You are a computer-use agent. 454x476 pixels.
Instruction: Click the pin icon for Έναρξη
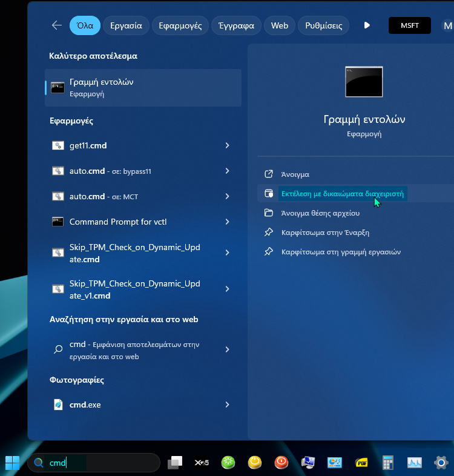coord(269,232)
